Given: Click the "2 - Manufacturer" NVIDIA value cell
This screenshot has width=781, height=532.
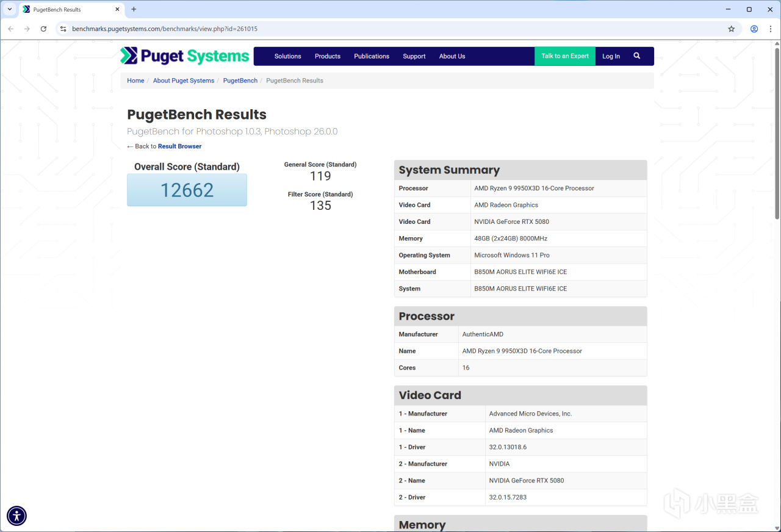Looking at the screenshot, I should (566, 464).
